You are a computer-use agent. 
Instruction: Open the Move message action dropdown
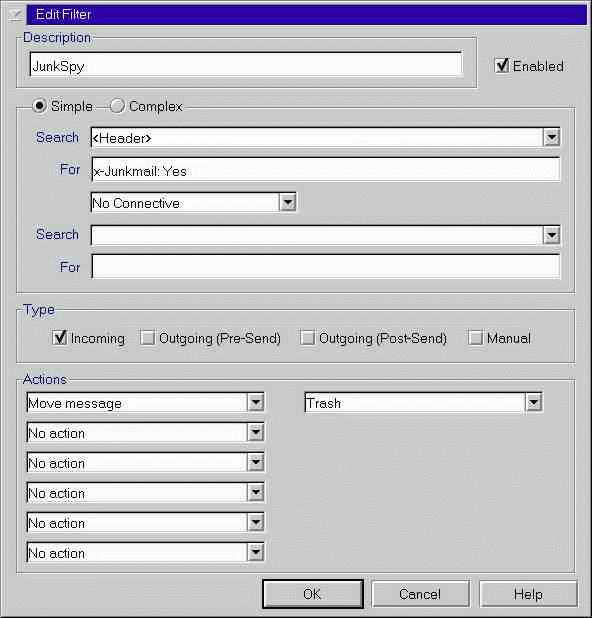[x=256, y=402]
